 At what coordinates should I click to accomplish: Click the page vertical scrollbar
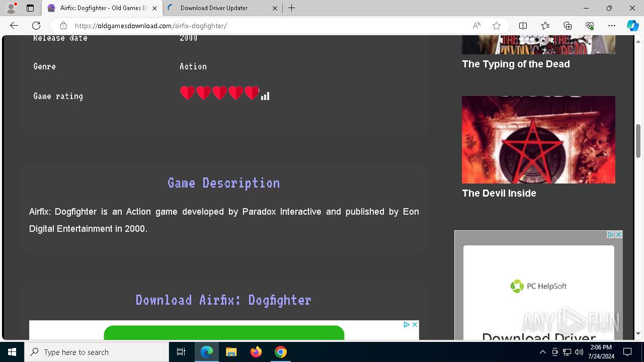[x=638, y=141]
